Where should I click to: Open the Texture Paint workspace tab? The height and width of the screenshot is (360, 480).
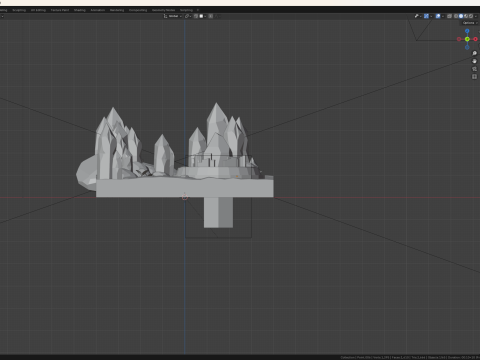60,10
